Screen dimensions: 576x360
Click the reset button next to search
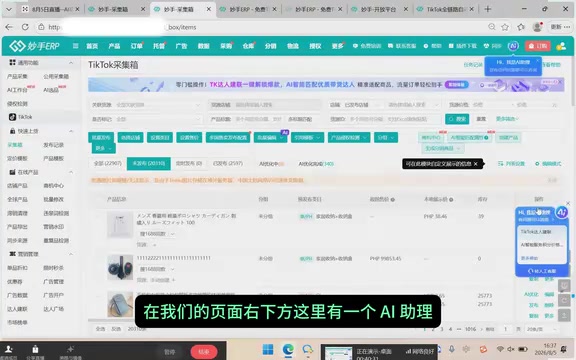(x=481, y=119)
